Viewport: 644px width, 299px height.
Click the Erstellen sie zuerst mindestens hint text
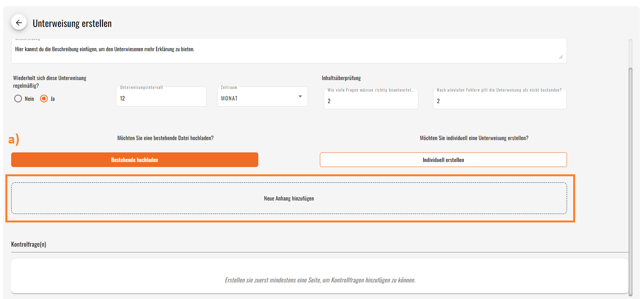click(320, 280)
